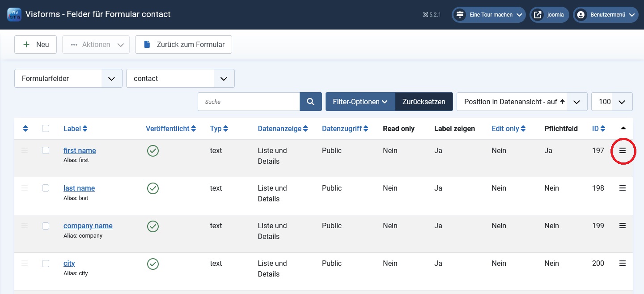Viewport: 644px width, 294px height.
Task: Tick the checkbox for company name
Action: (x=46, y=226)
